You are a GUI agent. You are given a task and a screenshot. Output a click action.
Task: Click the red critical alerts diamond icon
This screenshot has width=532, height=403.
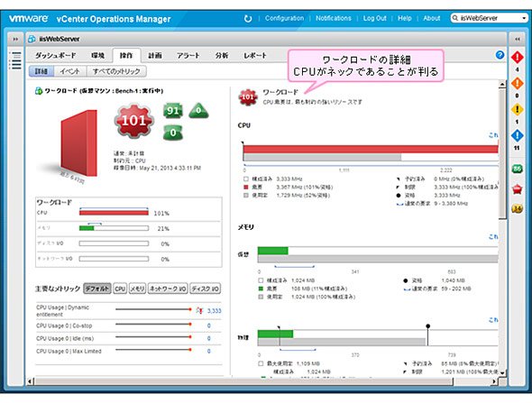pos(517,58)
